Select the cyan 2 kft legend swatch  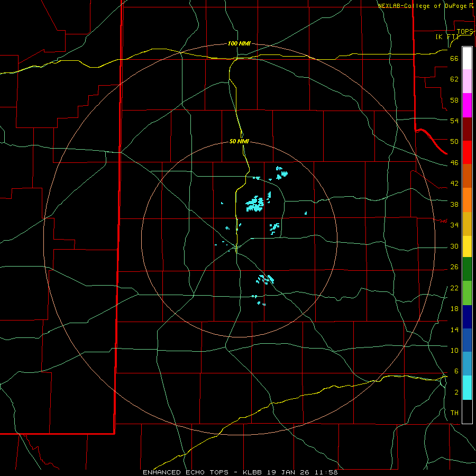click(x=467, y=388)
